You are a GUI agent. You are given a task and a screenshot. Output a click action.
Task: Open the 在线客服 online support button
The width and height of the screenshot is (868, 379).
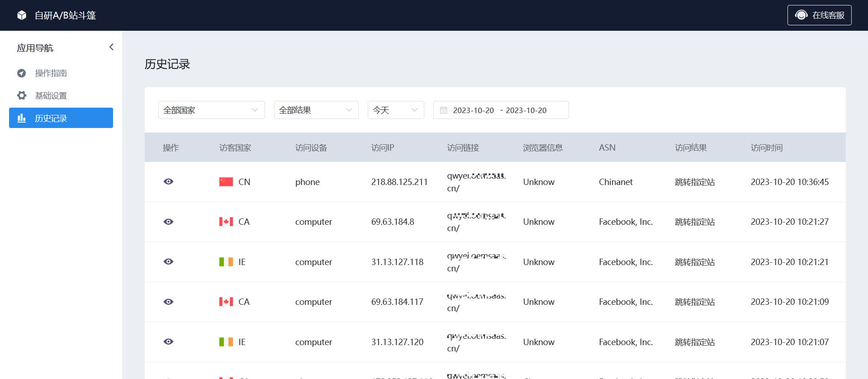(819, 15)
